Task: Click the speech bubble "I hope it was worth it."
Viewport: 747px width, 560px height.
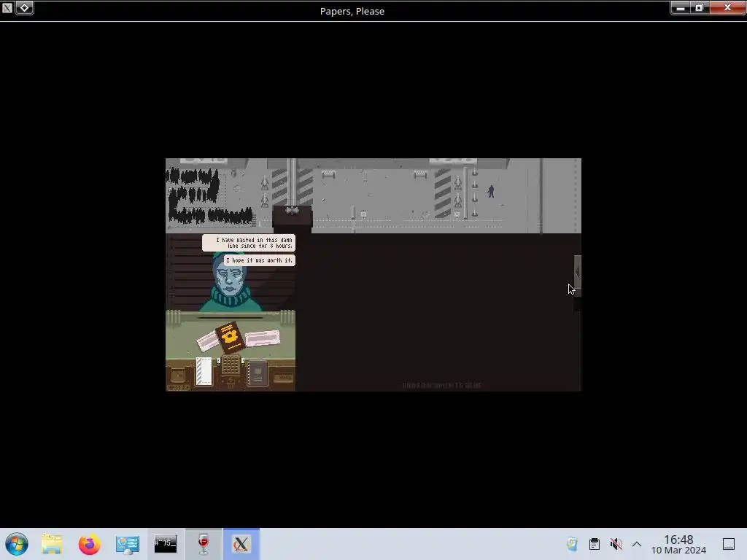Action: pyautogui.click(x=259, y=260)
